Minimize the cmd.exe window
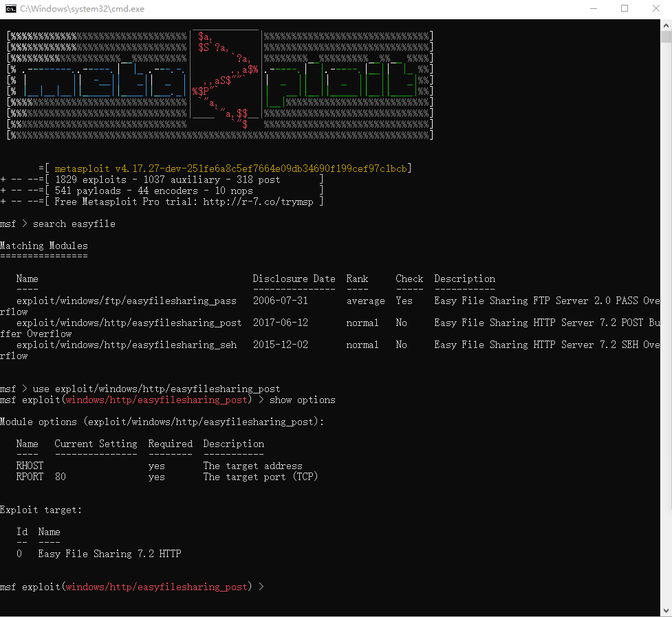672x617 pixels. (594, 8)
